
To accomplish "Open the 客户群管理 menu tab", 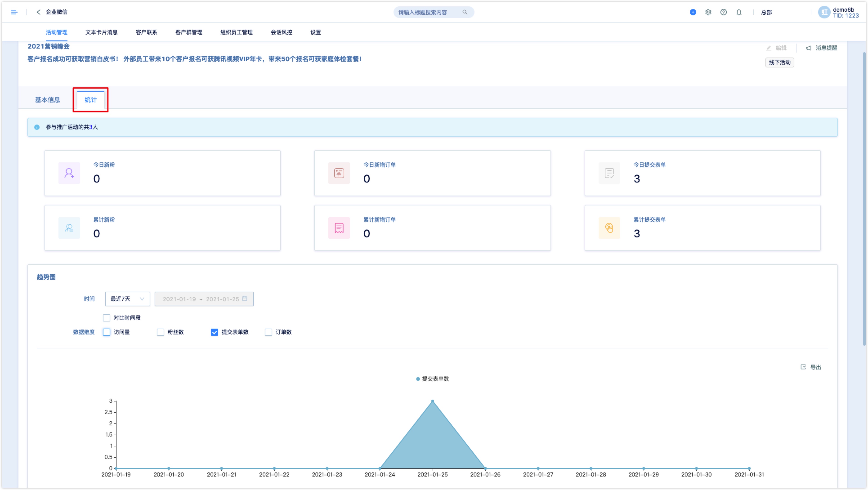I will pos(189,32).
